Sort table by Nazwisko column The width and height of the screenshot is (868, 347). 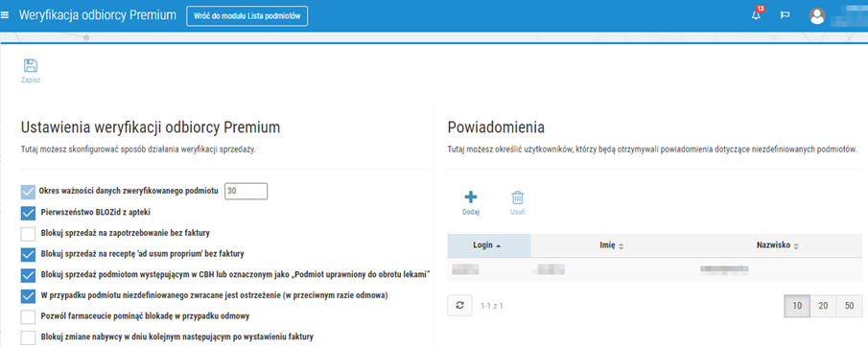(777, 245)
